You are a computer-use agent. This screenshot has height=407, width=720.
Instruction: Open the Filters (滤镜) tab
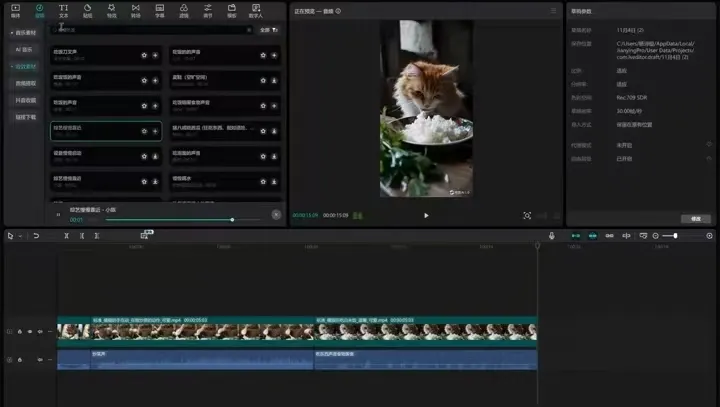184,11
